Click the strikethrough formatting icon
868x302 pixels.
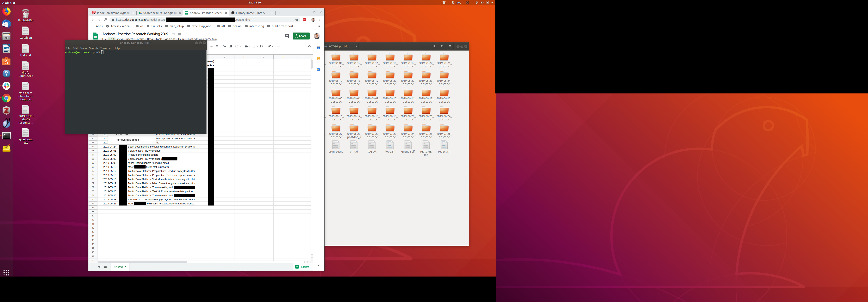[x=211, y=46]
